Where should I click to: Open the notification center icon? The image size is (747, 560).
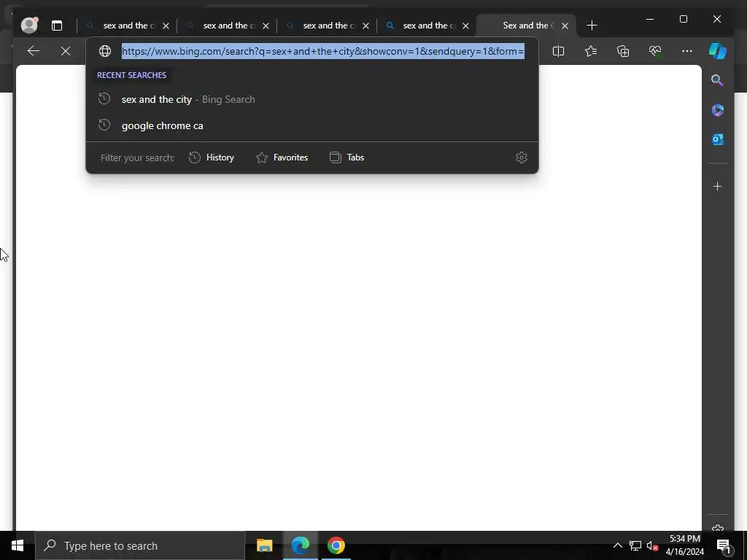click(724, 545)
